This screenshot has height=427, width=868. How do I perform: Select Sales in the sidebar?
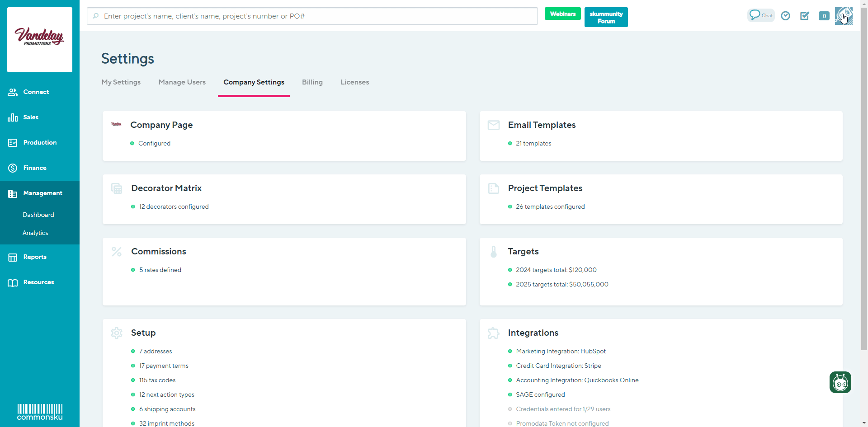(30, 117)
